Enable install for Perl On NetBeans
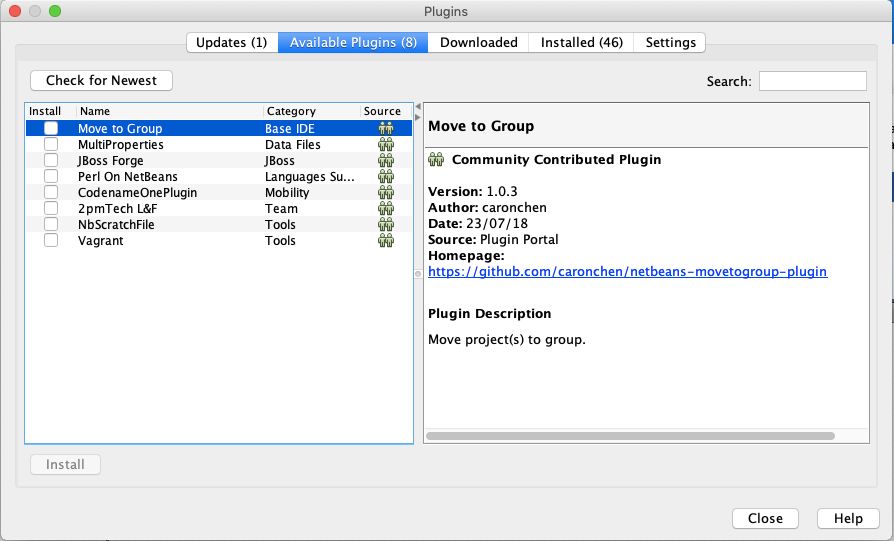This screenshot has height=541, width=894. click(x=51, y=176)
